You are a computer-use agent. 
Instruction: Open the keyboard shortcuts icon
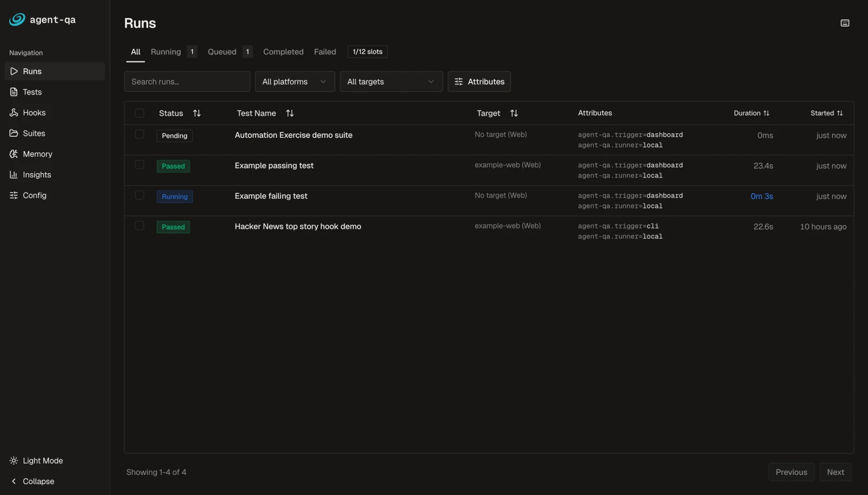pos(845,23)
